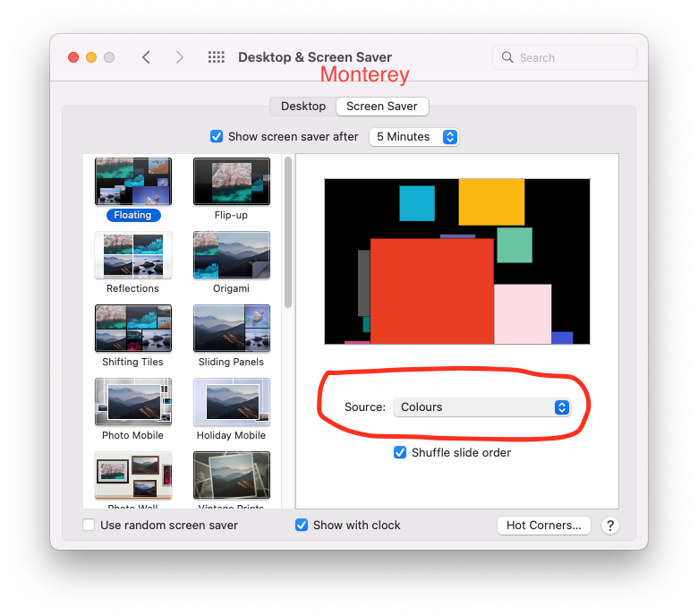Select the Floating screen saver thumbnail
The image size is (698, 616).
[x=133, y=181]
